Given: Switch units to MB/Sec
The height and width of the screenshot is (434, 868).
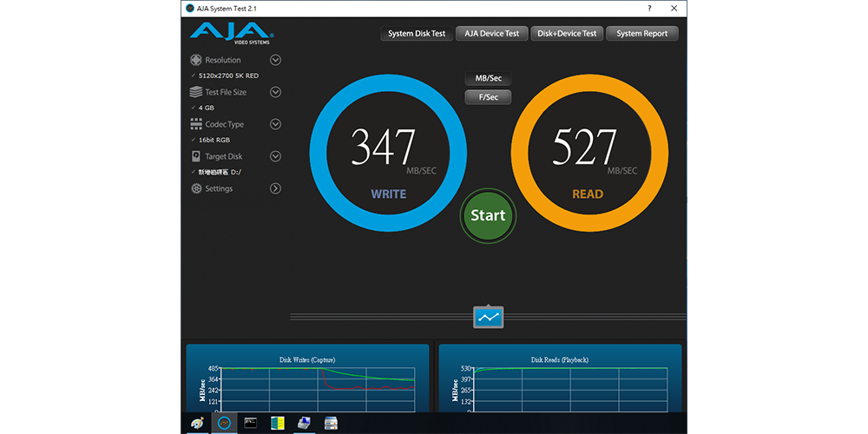Looking at the screenshot, I should click(x=488, y=78).
